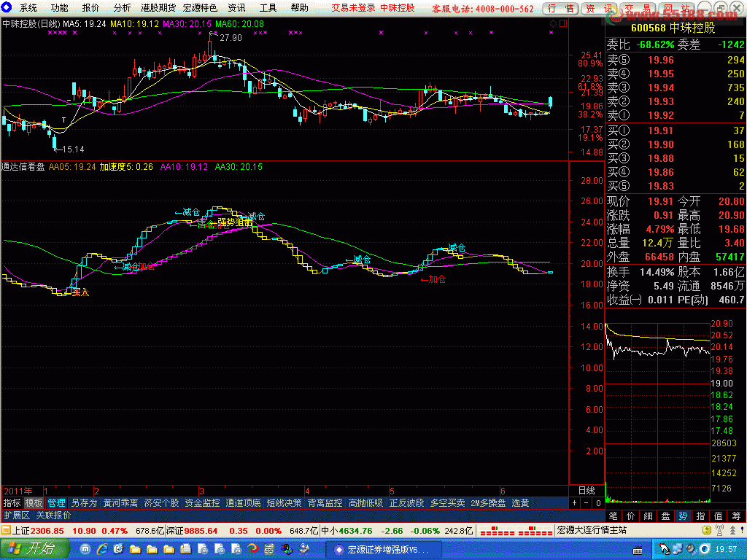This screenshot has width=747, height=560.
Task: Switch to the 资金监控 indicator tab
Action: pyautogui.click(x=203, y=503)
